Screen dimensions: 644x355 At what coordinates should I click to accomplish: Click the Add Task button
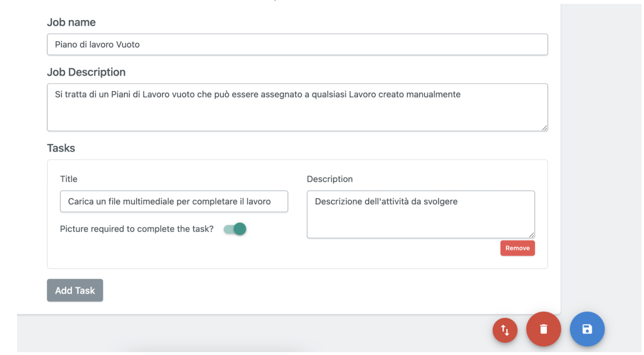tap(75, 290)
